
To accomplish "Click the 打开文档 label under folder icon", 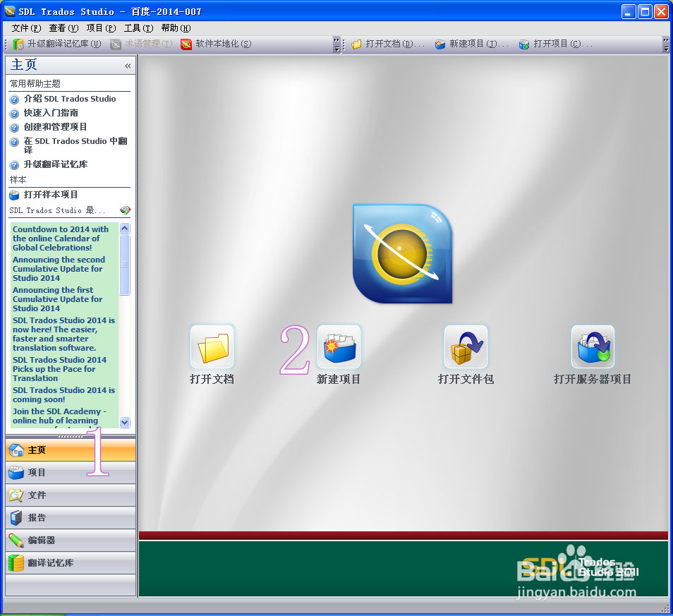I will [212, 379].
